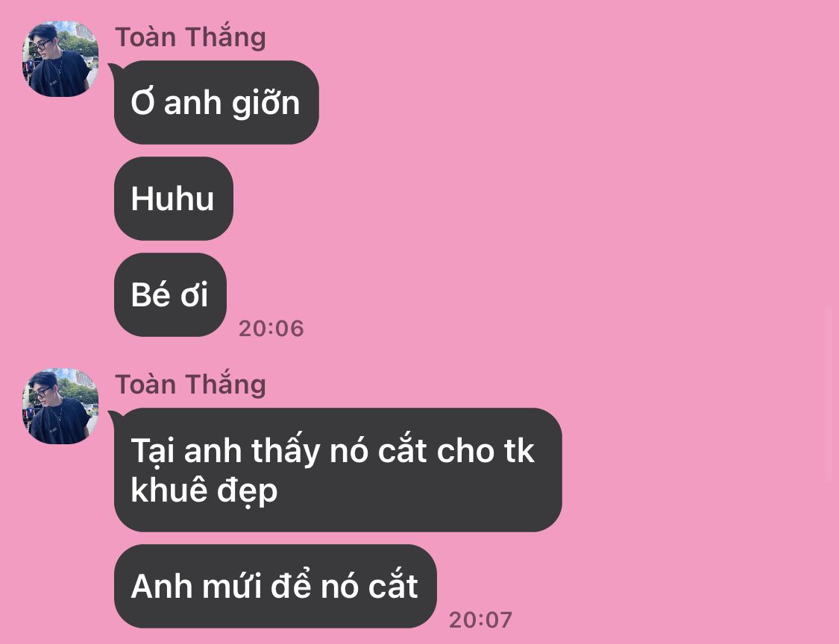Select the 'Anh mứi để nó cắt' message bubble

pyautogui.click(x=275, y=586)
